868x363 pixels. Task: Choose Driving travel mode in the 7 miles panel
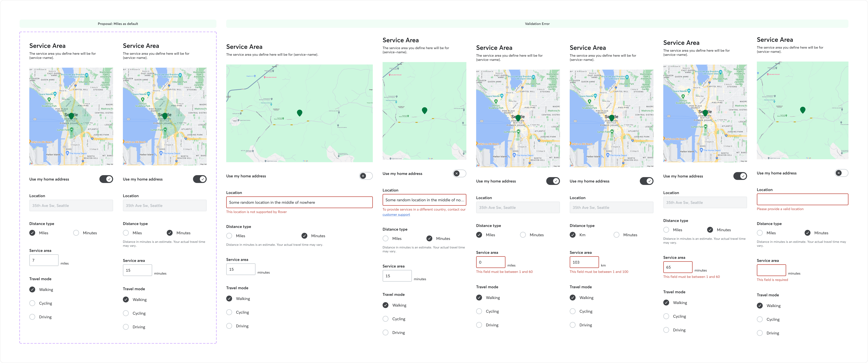[x=32, y=317]
